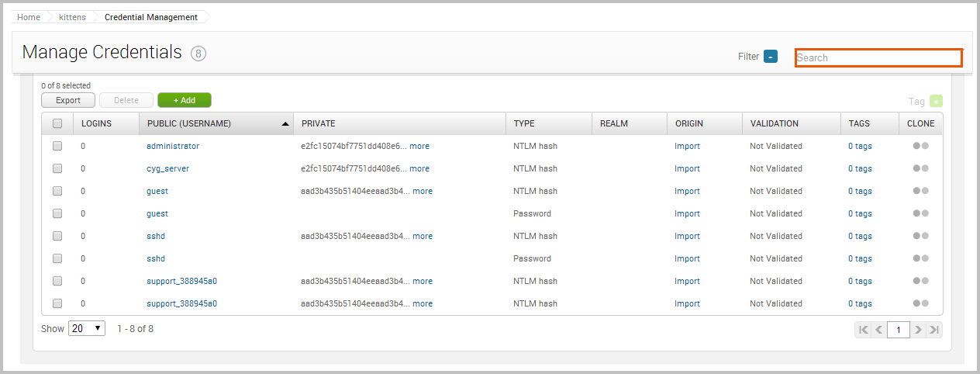Jump to last page arrow icon

tap(935, 330)
